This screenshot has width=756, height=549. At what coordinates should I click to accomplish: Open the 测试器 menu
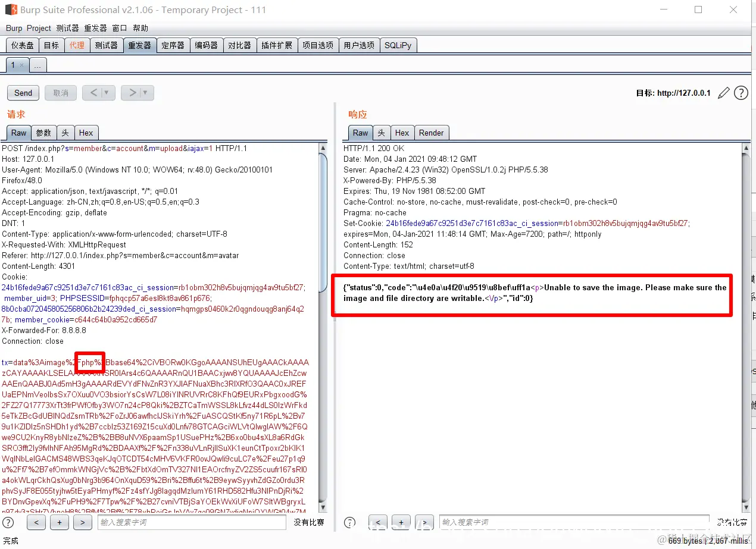(x=67, y=28)
